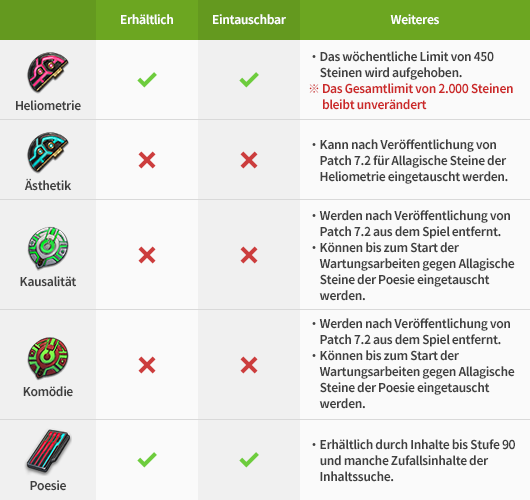
Task: Select the Eintauschbar column header
Action: pos(249,20)
